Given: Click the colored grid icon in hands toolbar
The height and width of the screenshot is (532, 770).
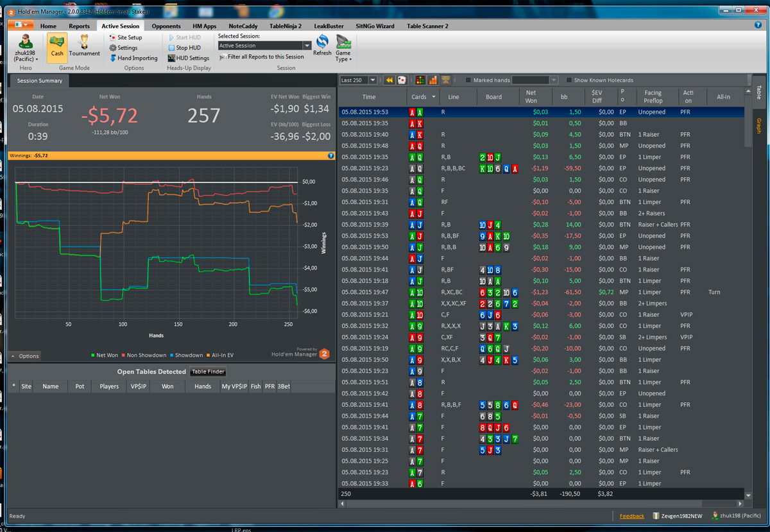Looking at the screenshot, I should (x=420, y=80).
